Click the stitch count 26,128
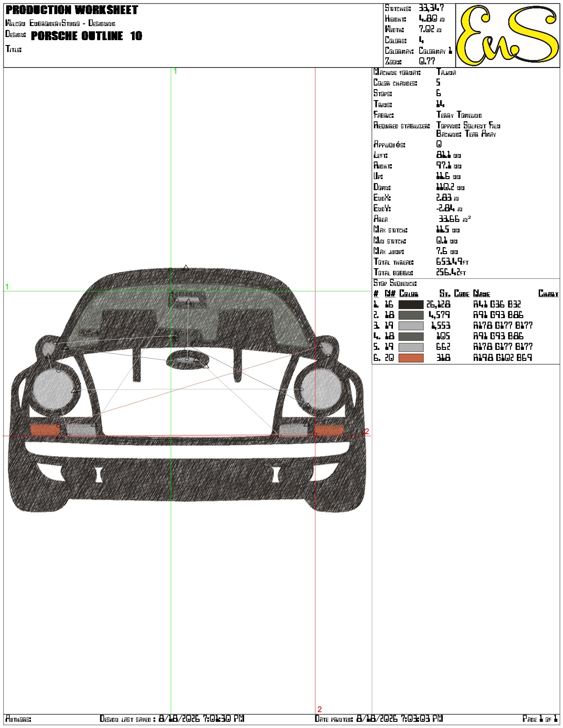Screen dimensions: 563x728 [x=438, y=304]
